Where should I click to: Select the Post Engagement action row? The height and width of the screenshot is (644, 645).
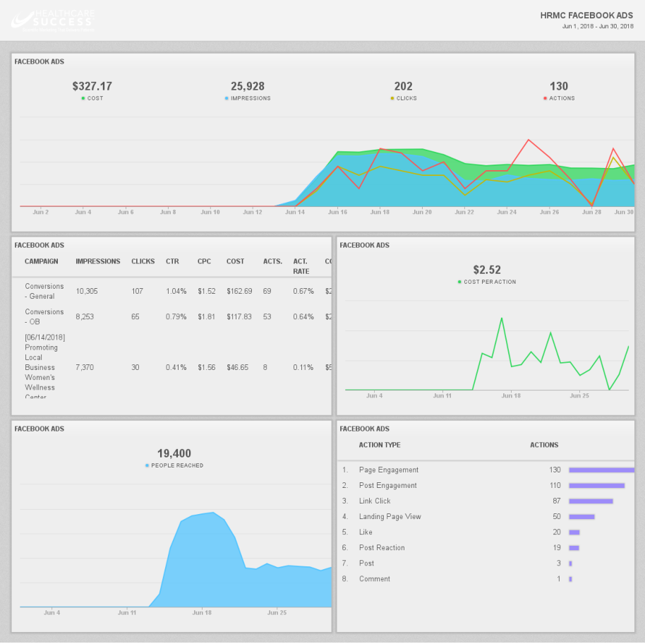point(486,486)
